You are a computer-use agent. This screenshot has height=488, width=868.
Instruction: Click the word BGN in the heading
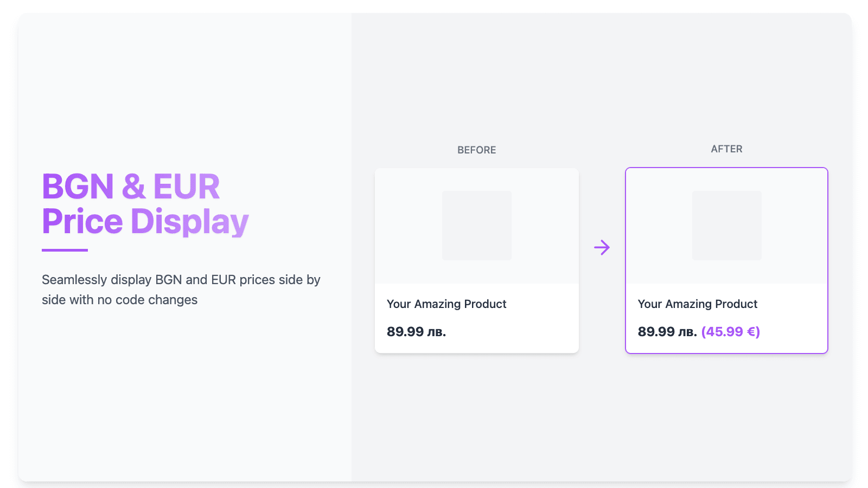pyautogui.click(x=78, y=187)
